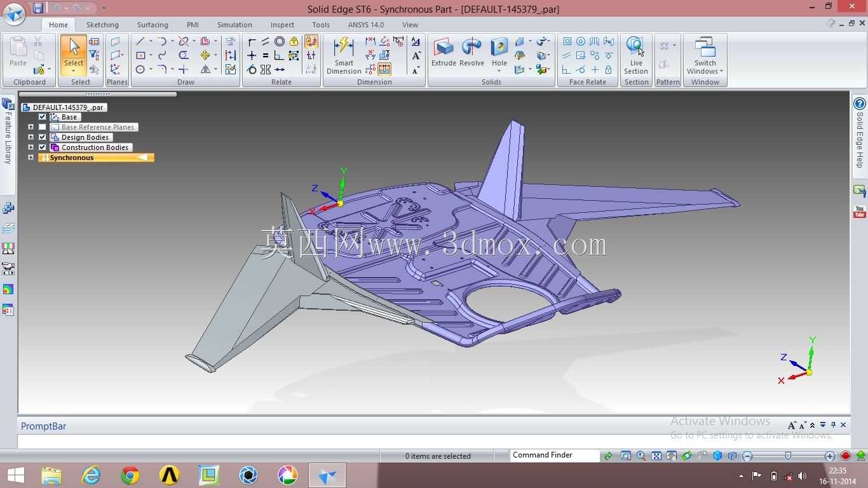Viewport: 868px width, 488px height.
Task: Open the Surfacing tab
Action: point(153,25)
